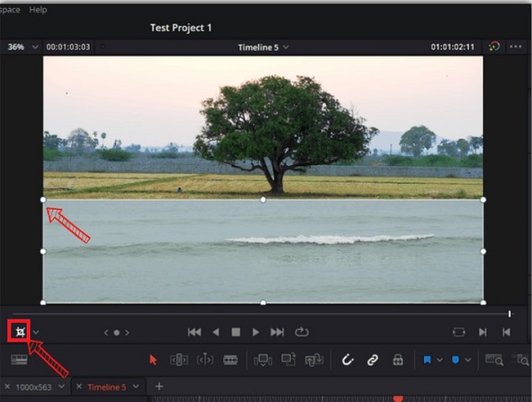Image resolution: width=532 pixels, height=402 pixels.
Task: Click the Transform overlay tool icon
Action: 20,332
